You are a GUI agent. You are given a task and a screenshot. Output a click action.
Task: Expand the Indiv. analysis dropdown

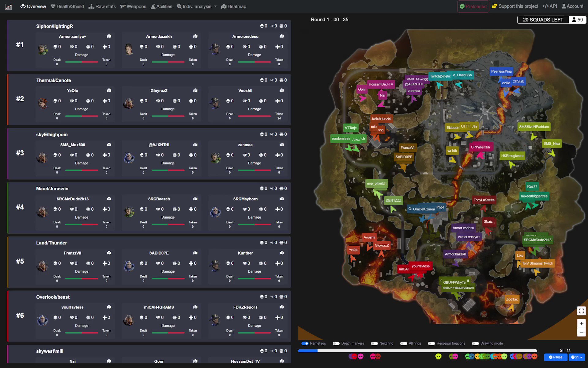(x=197, y=6)
